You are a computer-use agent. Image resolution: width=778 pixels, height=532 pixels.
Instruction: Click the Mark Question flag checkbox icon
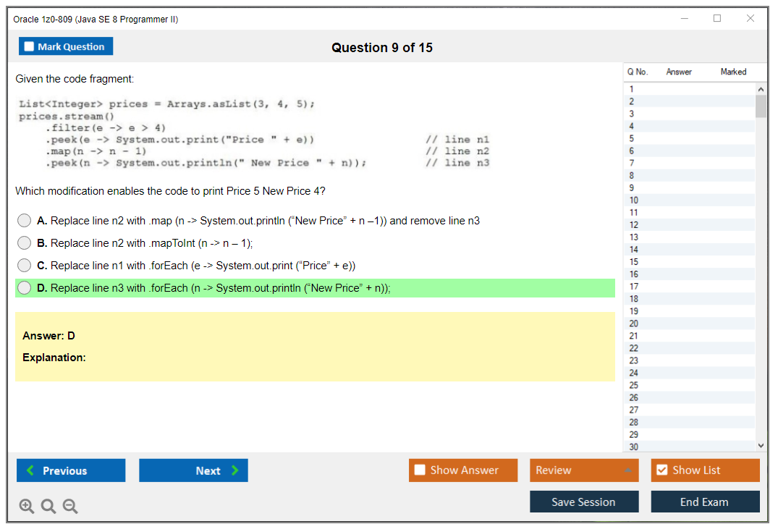[28, 46]
